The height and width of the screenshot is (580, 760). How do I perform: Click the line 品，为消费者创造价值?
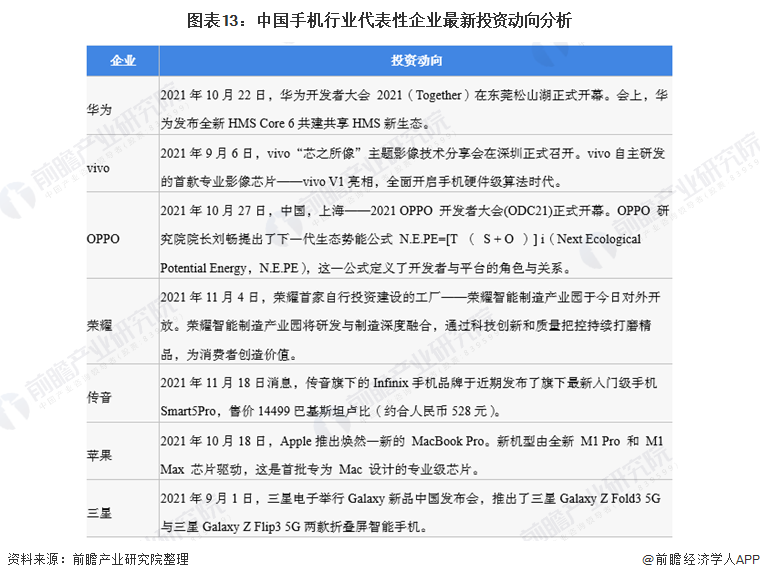(228, 355)
